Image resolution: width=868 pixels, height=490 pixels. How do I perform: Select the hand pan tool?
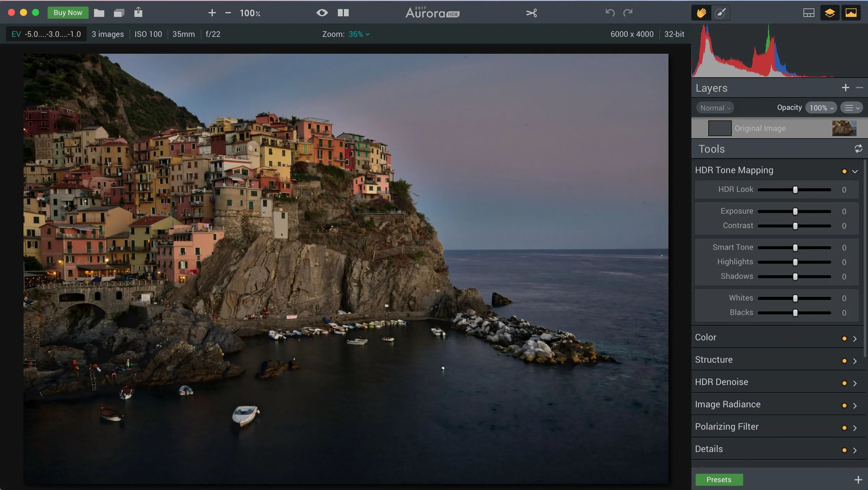[x=701, y=13]
